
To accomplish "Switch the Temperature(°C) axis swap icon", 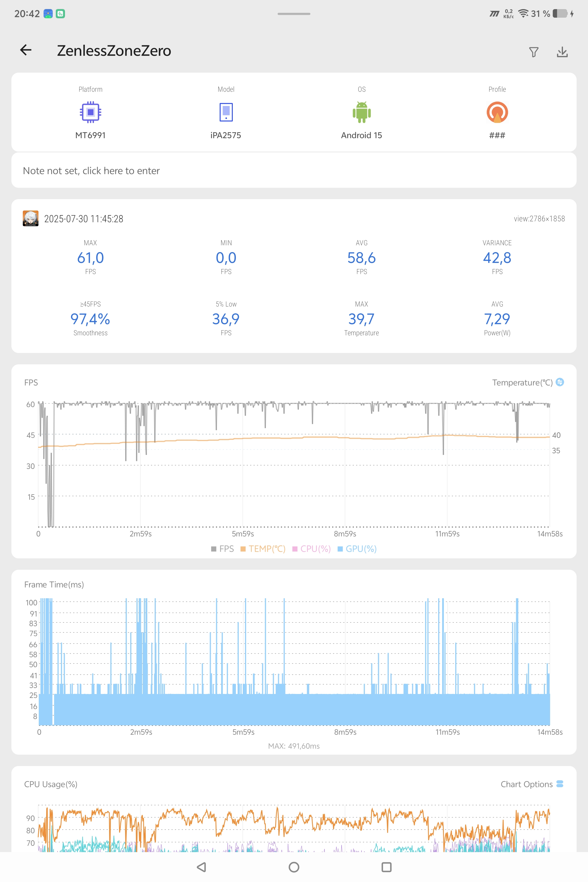I will [560, 382].
